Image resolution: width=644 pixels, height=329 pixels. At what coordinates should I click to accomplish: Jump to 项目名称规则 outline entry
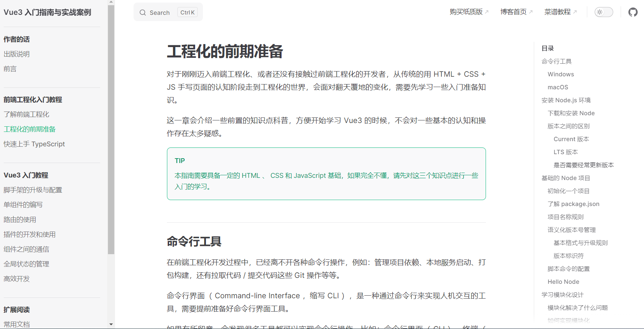click(x=566, y=217)
